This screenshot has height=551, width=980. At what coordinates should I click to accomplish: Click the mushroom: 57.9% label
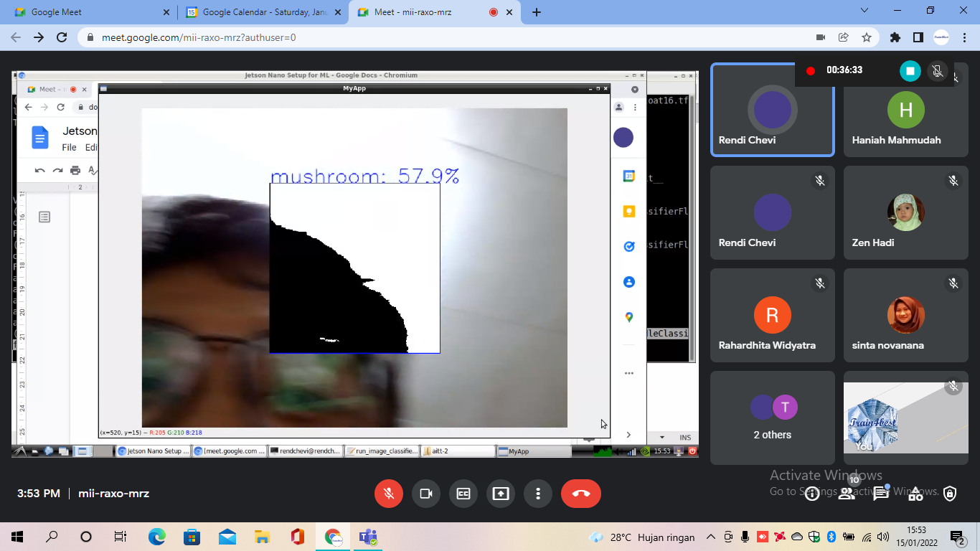tap(364, 176)
